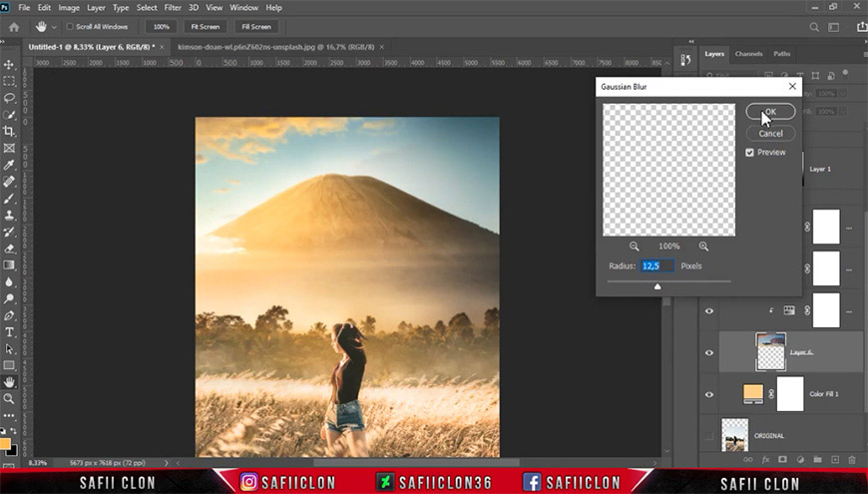
Task: Open the History panel icon
Action: tap(685, 60)
